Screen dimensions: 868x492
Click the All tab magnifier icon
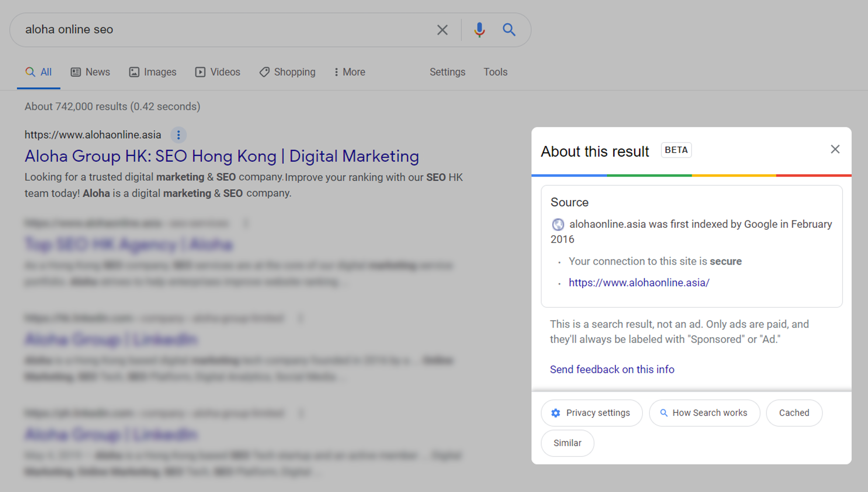click(30, 72)
